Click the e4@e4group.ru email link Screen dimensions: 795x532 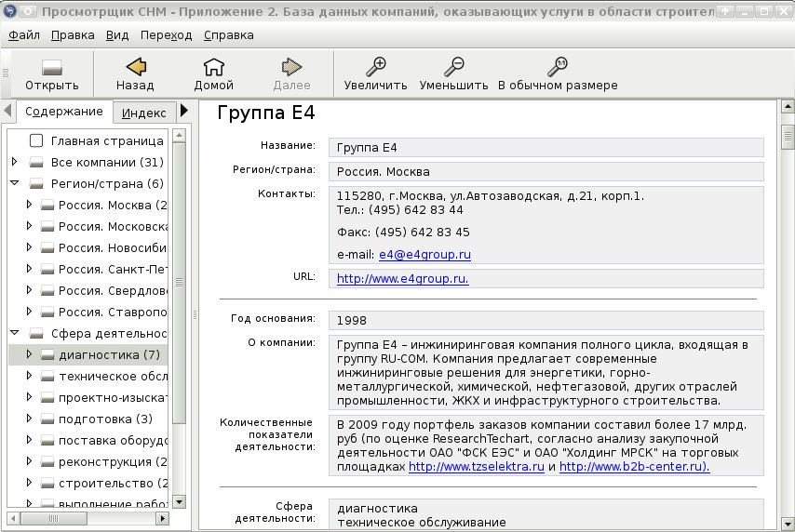424,254
